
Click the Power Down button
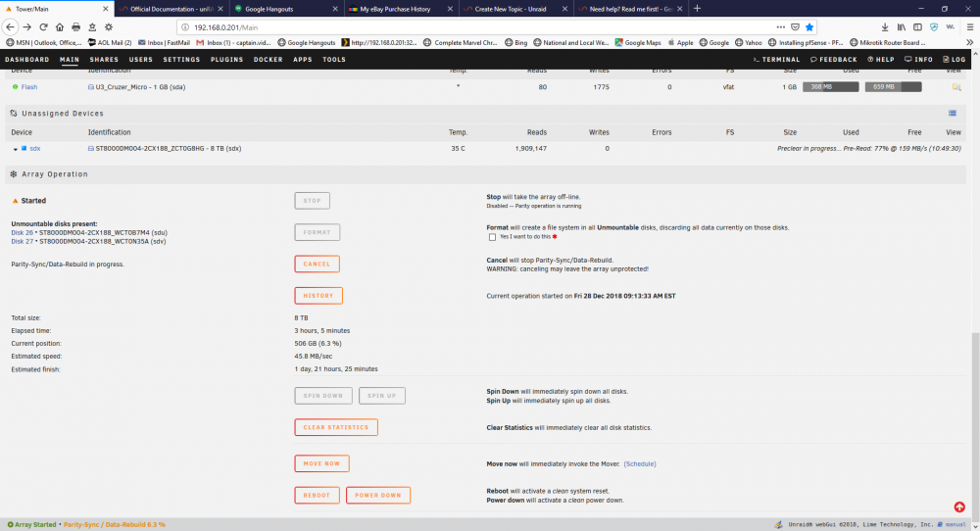(378, 496)
